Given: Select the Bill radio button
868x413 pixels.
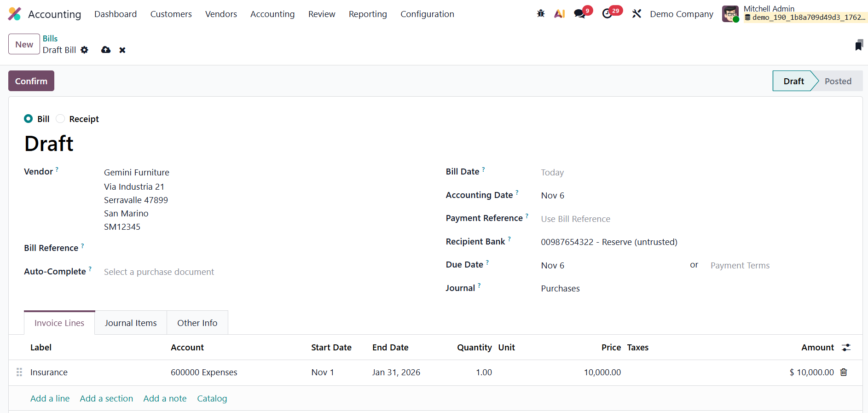Looking at the screenshot, I should point(29,119).
